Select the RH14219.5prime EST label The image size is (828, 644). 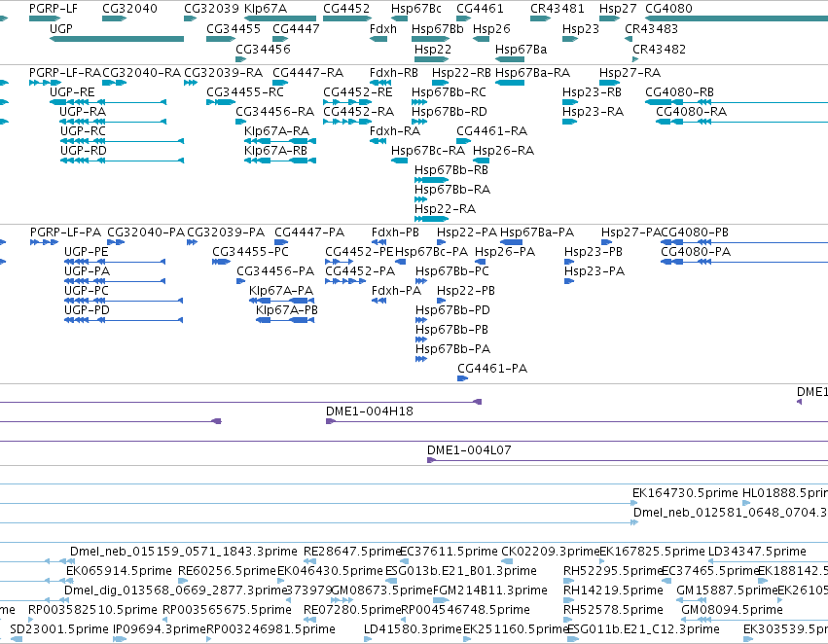click(x=614, y=590)
